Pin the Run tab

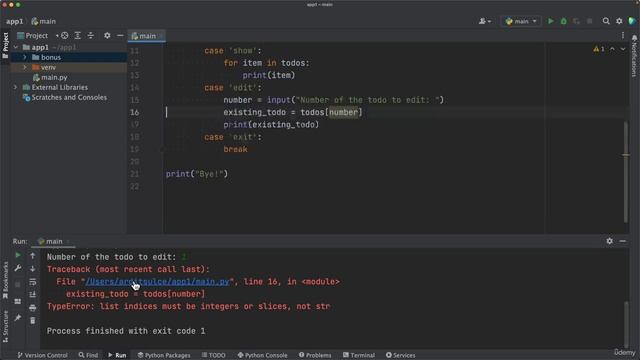pyautogui.click(x=18, y=318)
